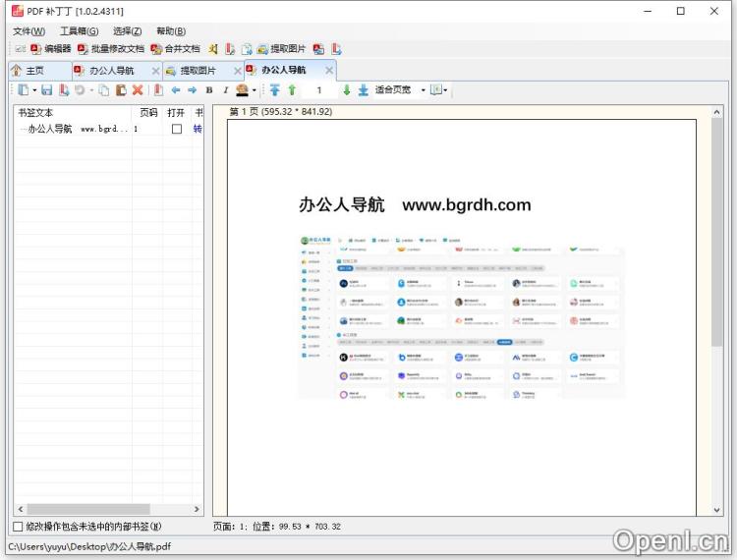Open the undo history dropdown arrow
The width and height of the screenshot is (737, 560).
[x=91, y=90]
